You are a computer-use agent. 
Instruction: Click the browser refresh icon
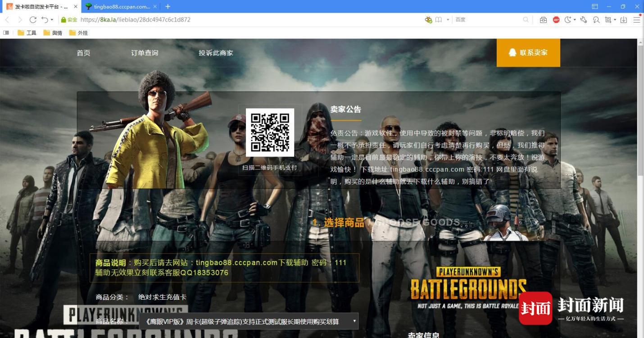tap(33, 20)
